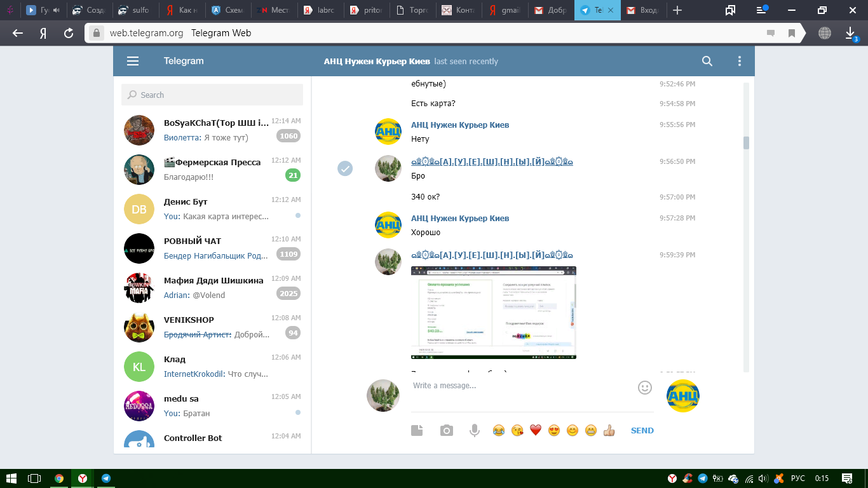Open the VENIKSHOP chat
Viewport: 868px width, 488px height.
point(212,327)
